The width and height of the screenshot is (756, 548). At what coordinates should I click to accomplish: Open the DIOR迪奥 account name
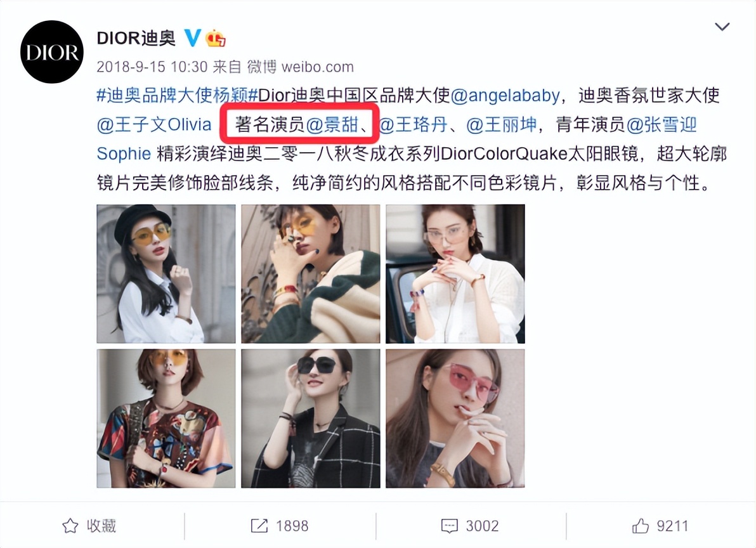(136, 37)
